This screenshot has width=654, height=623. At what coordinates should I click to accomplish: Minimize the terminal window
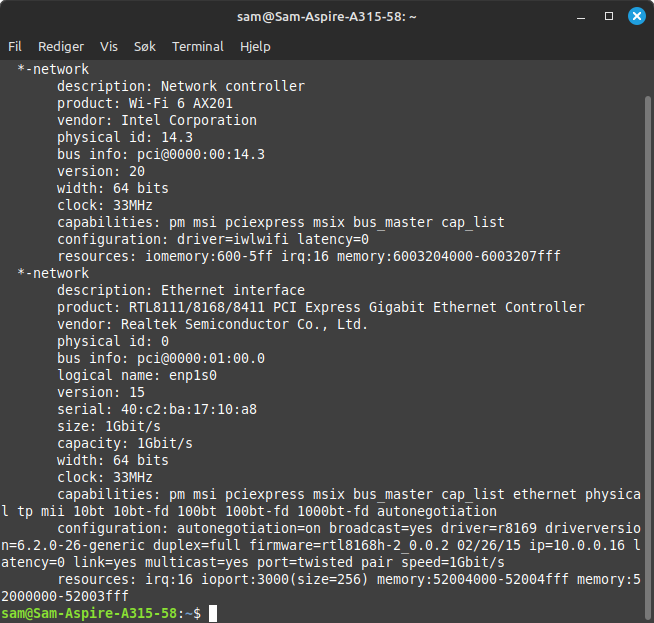tap(581, 17)
